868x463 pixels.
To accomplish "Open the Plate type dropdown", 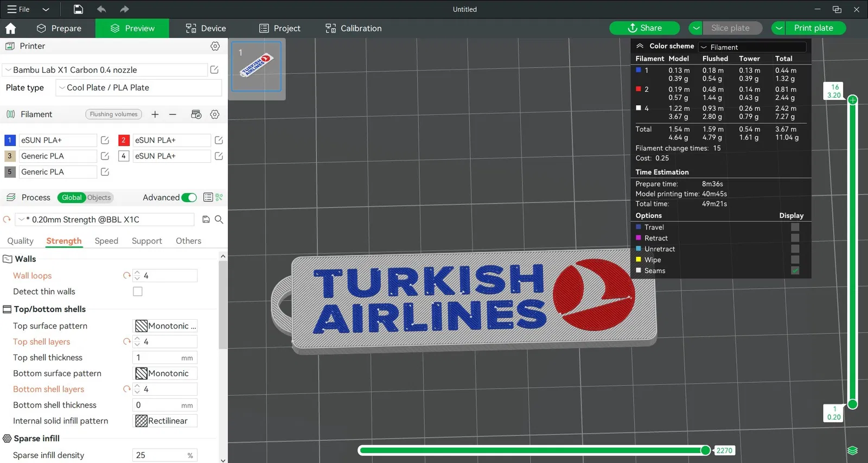I will coord(139,88).
